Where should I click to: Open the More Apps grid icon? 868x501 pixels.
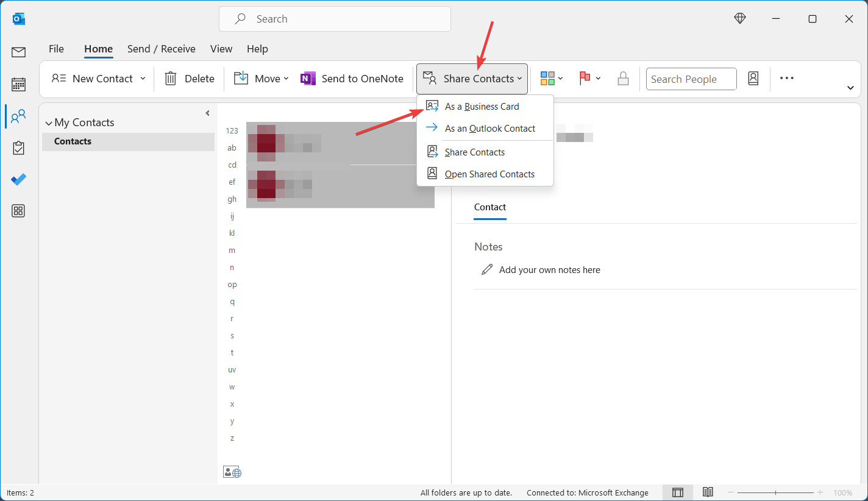point(19,211)
